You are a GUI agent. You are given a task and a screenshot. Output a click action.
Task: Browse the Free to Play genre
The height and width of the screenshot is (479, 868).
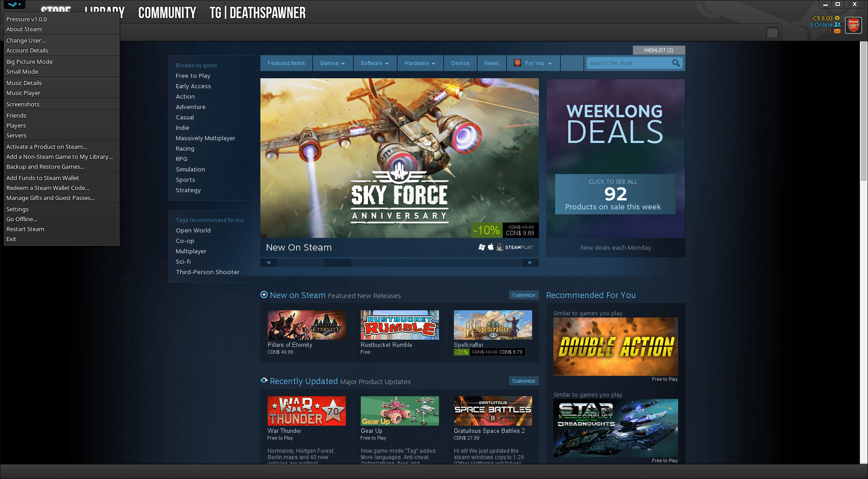tap(193, 76)
